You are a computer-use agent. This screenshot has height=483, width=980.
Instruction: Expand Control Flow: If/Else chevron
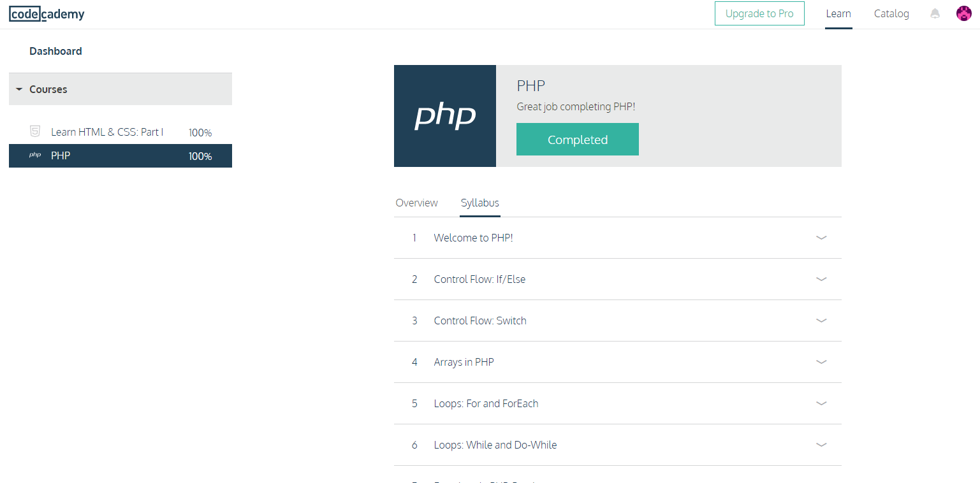(821, 279)
